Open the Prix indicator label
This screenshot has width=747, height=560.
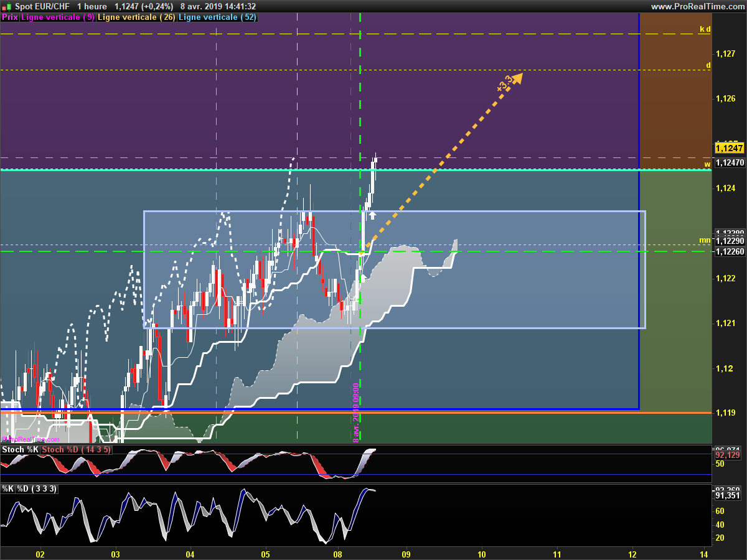point(10,17)
